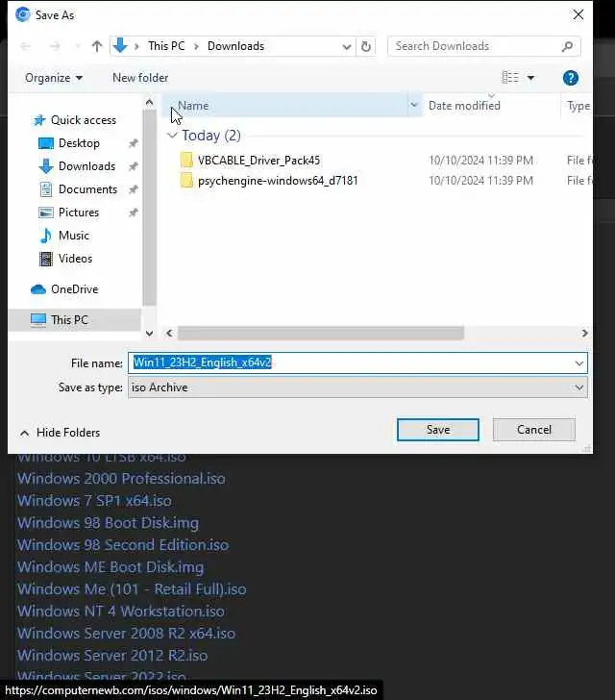Screen dimensions: 615x700
Task: Go up one folder level
Action: point(97,46)
